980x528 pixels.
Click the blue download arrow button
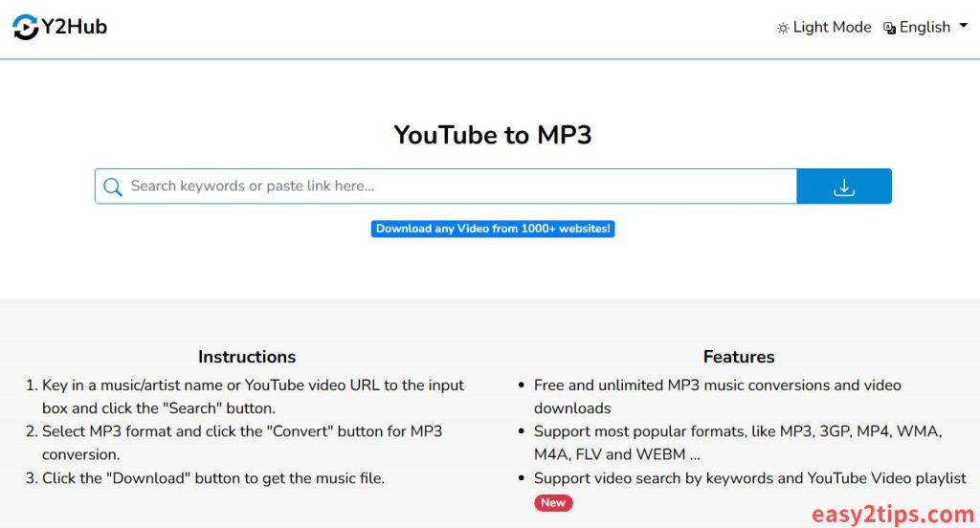844,187
